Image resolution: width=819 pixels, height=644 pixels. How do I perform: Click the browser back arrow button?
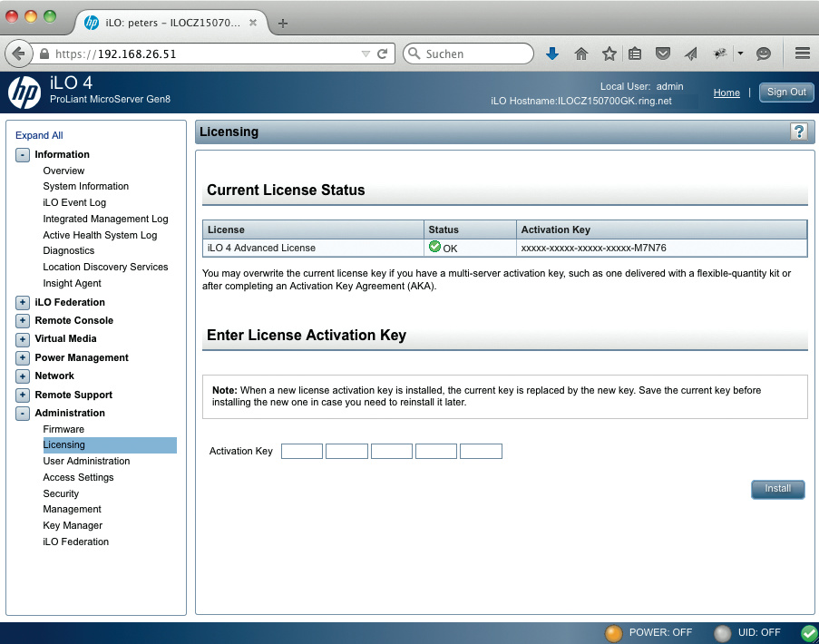click(x=18, y=54)
